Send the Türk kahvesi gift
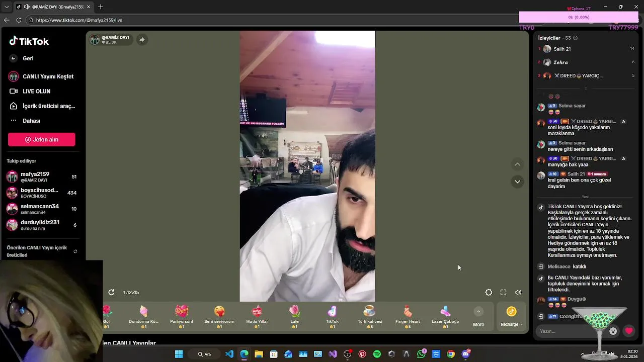This screenshot has width=644, height=362. tap(370, 317)
